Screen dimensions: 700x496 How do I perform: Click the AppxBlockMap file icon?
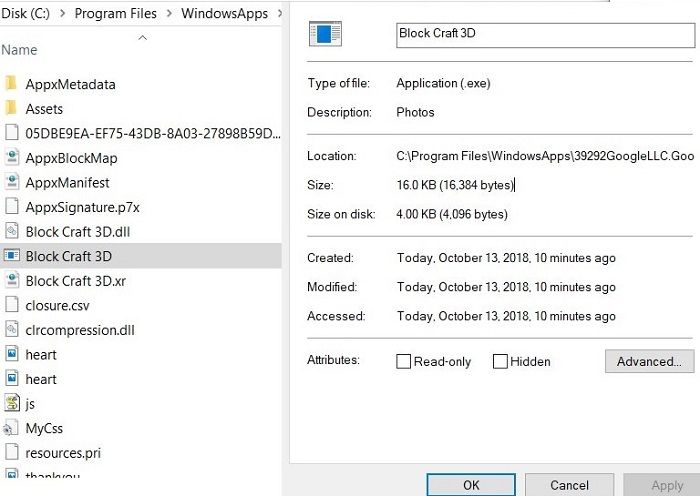tap(12, 158)
